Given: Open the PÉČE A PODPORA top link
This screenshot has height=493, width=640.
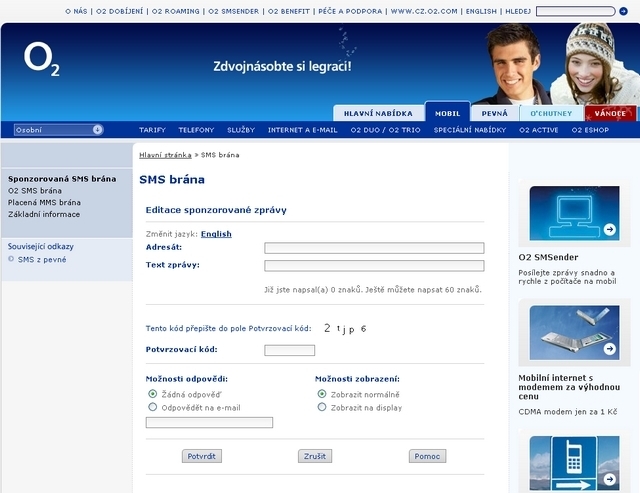Looking at the screenshot, I should 350,11.
